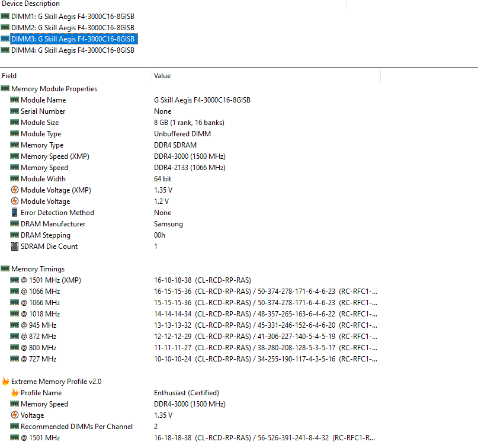Click the Memory Module Properties group icon
Viewport: 478px width, 448px height.
click(5, 89)
